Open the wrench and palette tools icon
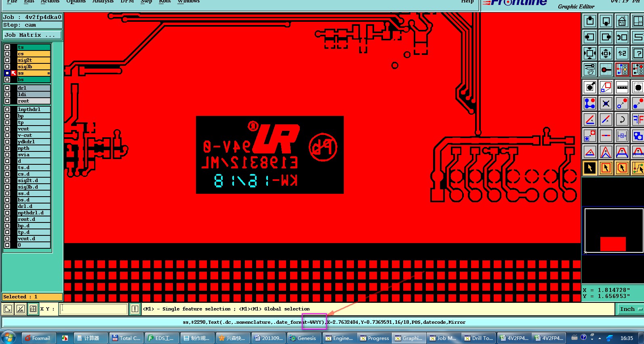Screen dimensions: 644x344 590,69
